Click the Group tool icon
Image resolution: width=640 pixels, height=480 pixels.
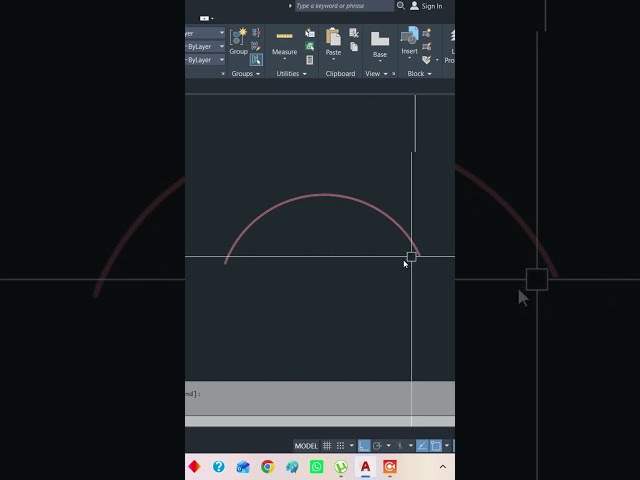[238, 37]
